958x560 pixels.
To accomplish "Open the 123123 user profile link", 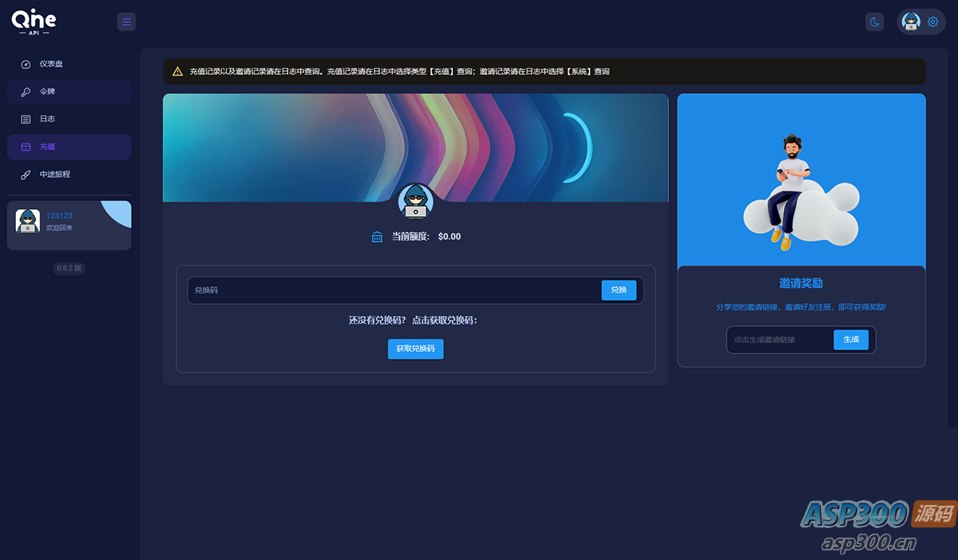I will (59, 215).
